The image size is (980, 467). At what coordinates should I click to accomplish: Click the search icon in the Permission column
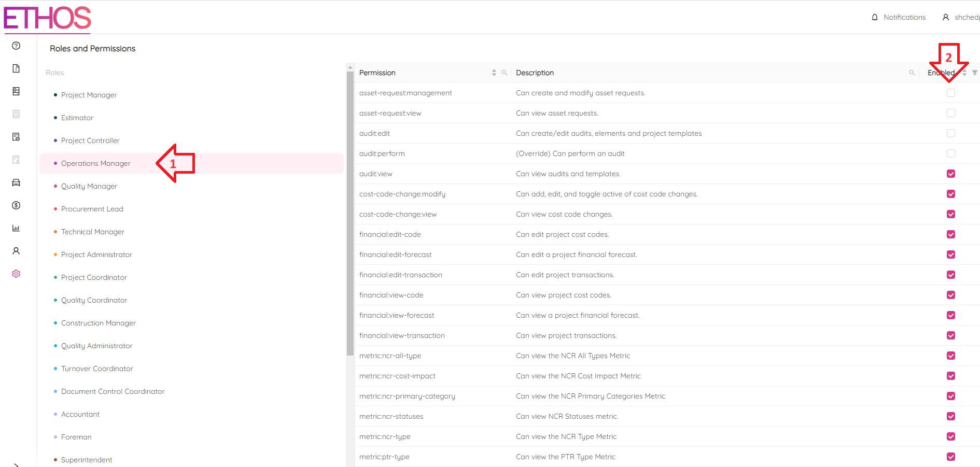click(x=505, y=73)
